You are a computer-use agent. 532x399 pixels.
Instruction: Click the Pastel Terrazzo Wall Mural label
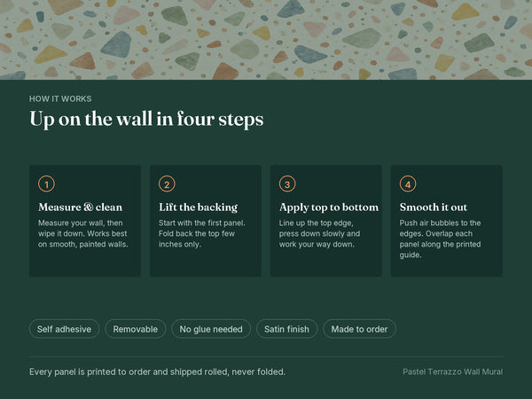(x=452, y=372)
